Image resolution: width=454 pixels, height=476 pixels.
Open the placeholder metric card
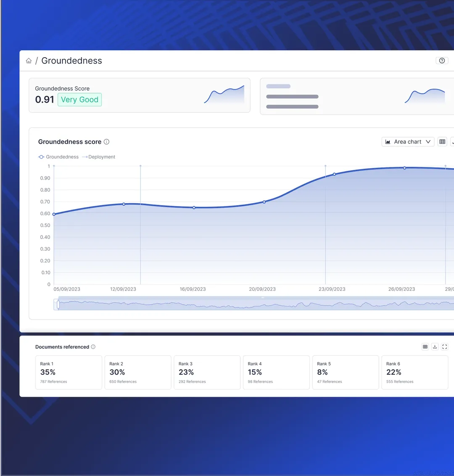pyautogui.click(x=357, y=96)
